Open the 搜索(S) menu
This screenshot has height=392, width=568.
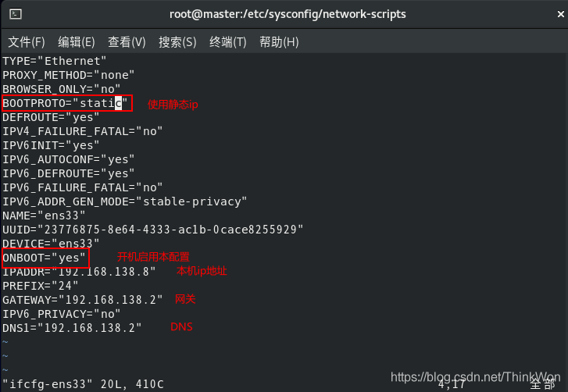pos(177,41)
